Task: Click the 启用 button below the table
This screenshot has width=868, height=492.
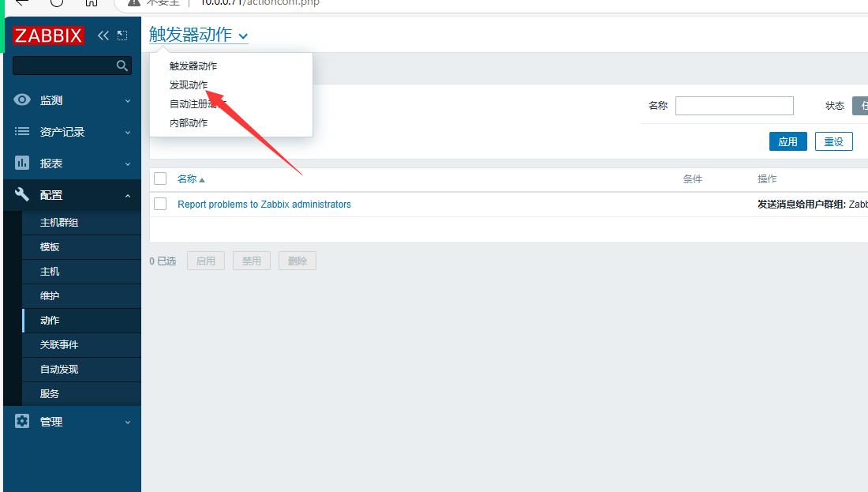Action: (206, 261)
